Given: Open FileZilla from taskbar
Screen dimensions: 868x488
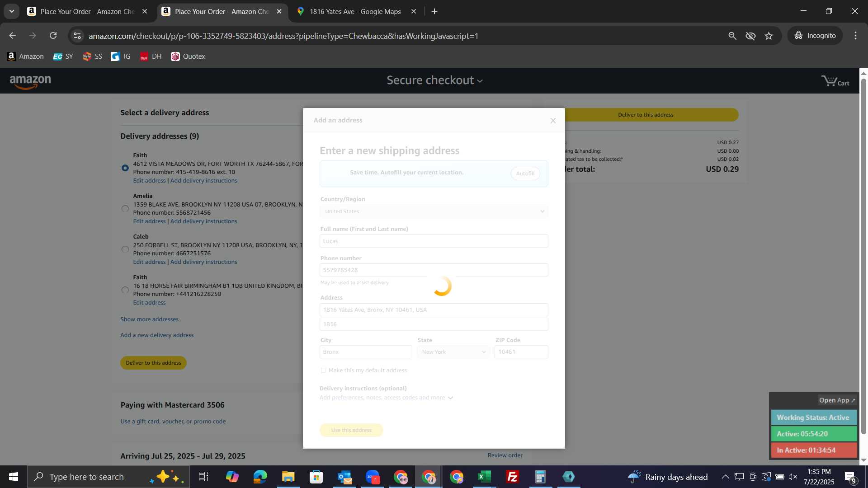Looking at the screenshot, I should click(x=512, y=477).
